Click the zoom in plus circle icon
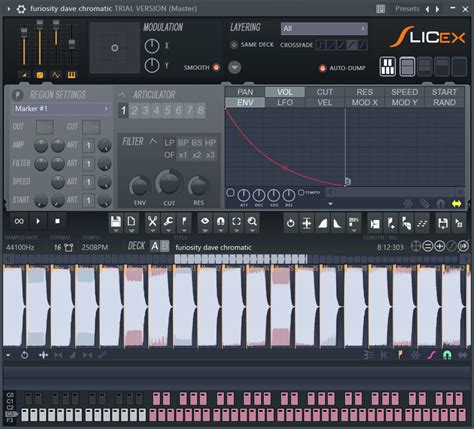Viewport: 474px width, 429px height. (x=439, y=246)
